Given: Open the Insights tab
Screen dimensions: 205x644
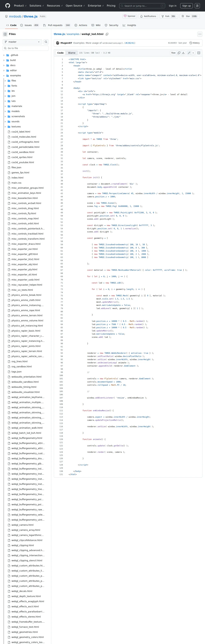Looking at the screenshot, I should [x=129, y=25].
